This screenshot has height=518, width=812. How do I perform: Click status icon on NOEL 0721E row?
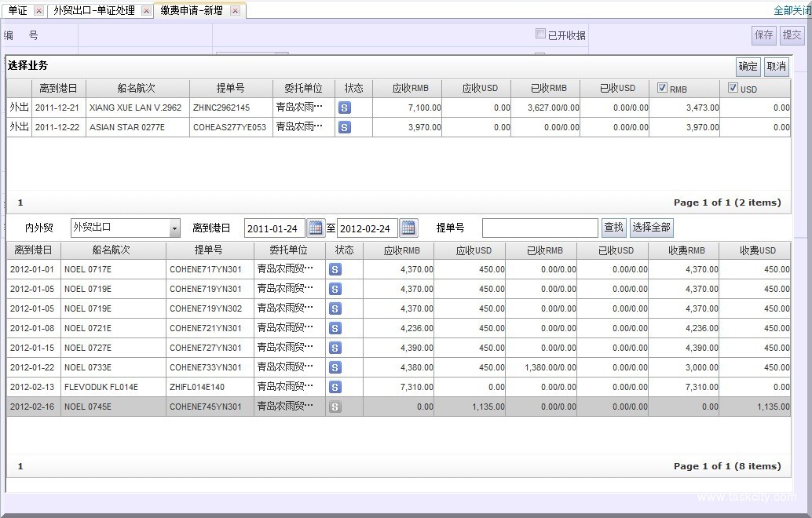click(336, 328)
